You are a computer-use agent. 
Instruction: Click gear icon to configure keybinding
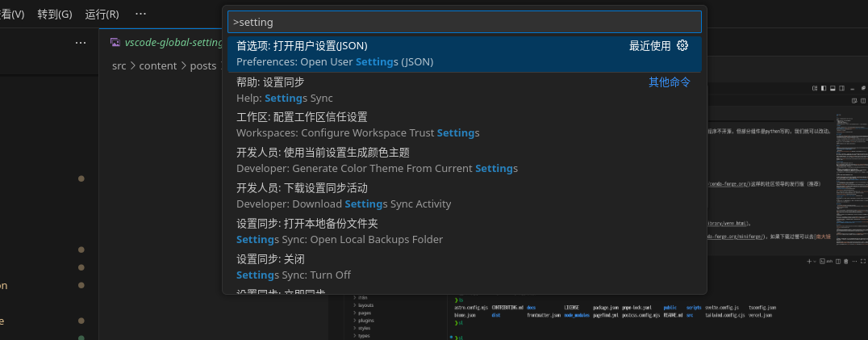click(682, 46)
